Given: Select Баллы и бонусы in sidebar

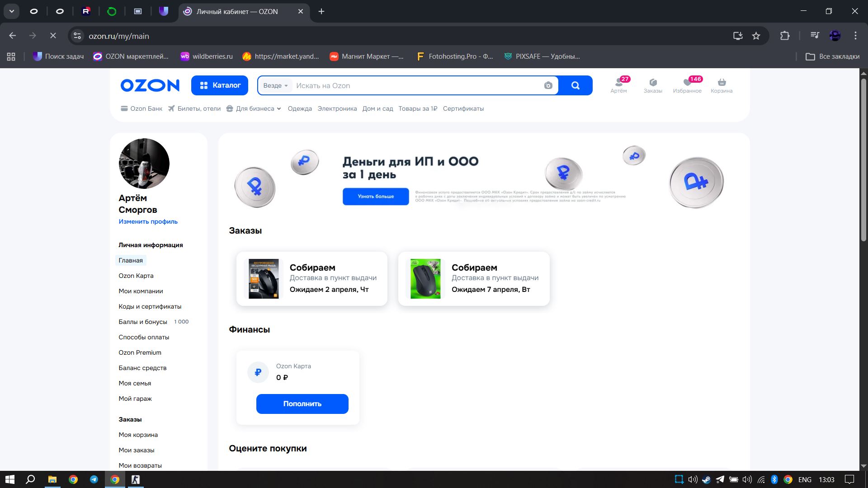Looking at the screenshot, I should (x=143, y=322).
